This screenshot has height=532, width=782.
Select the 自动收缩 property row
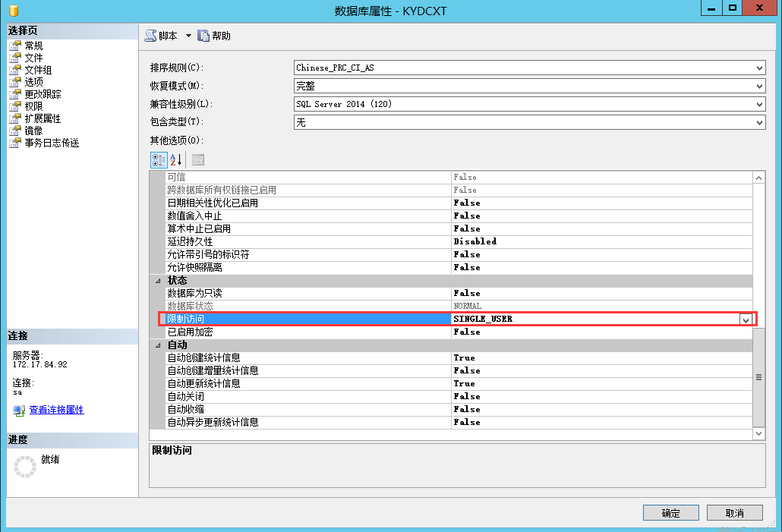(x=459, y=409)
